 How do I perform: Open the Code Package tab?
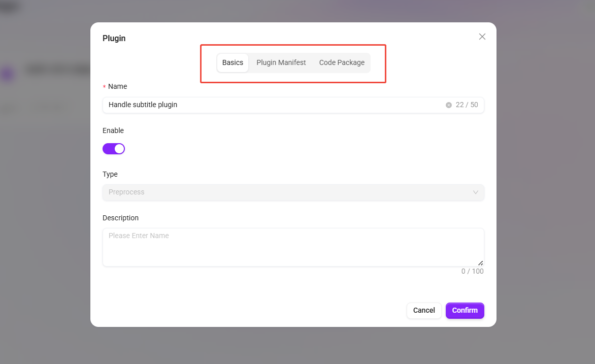pyautogui.click(x=342, y=62)
